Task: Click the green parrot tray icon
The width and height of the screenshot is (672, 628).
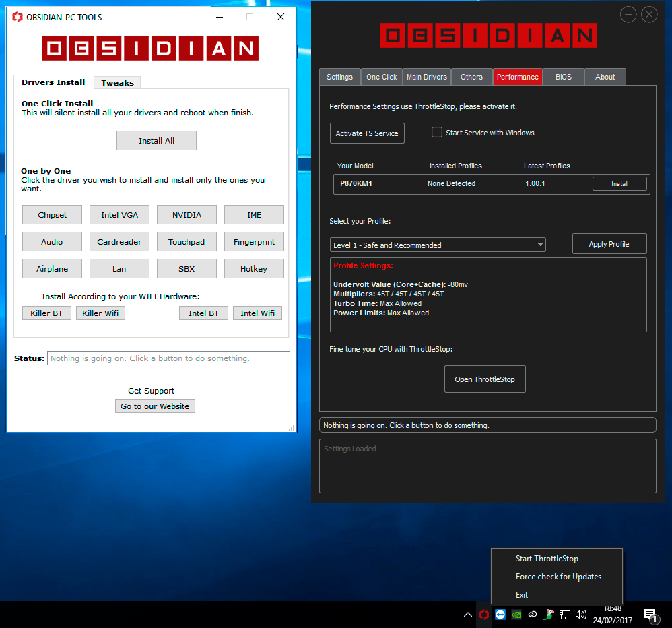Action: (549, 615)
